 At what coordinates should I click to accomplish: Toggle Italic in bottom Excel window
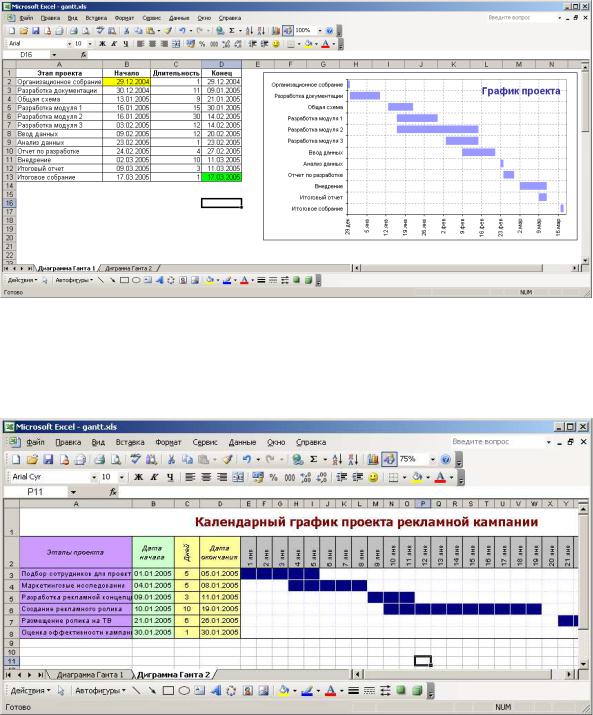(154, 477)
